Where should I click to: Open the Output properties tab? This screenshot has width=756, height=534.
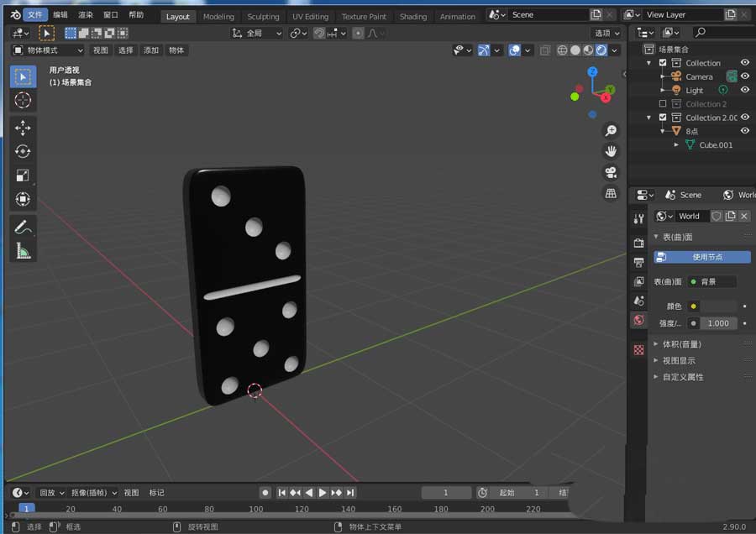pyautogui.click(x=639, y=262)
